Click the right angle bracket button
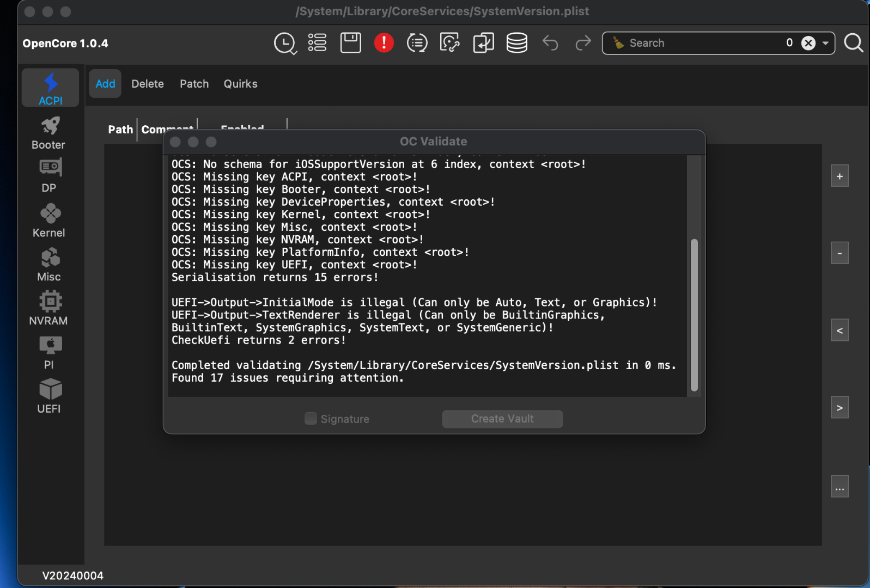 (839, 408)
